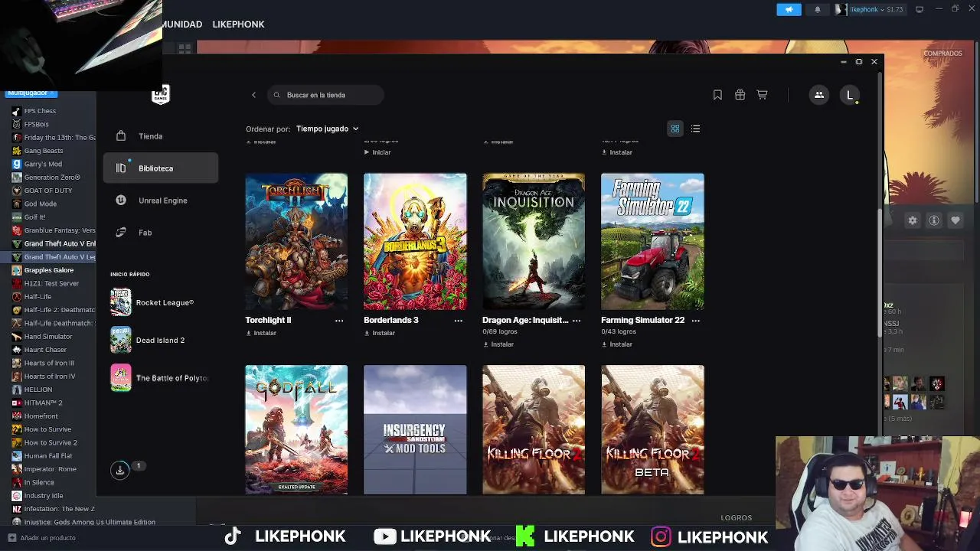Select Grapples Galore in Steam list
Image resolution: width=980 pixels, height=551 pixels.
48,270
